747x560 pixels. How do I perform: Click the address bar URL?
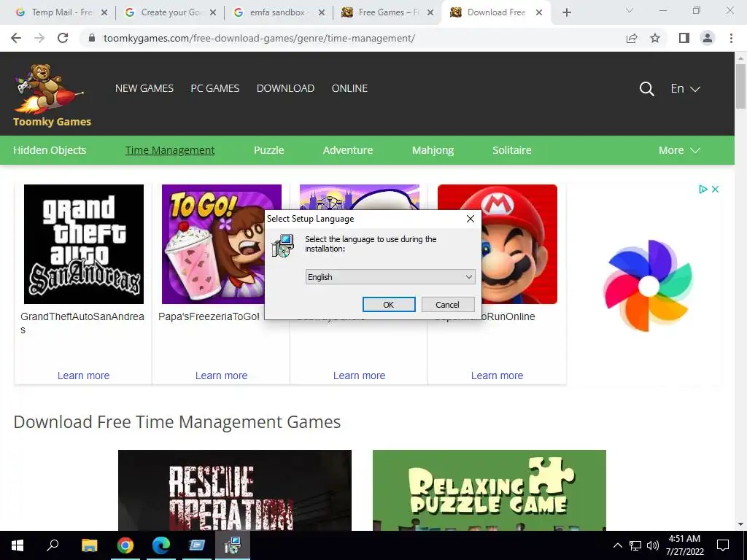tap(259, 38)
